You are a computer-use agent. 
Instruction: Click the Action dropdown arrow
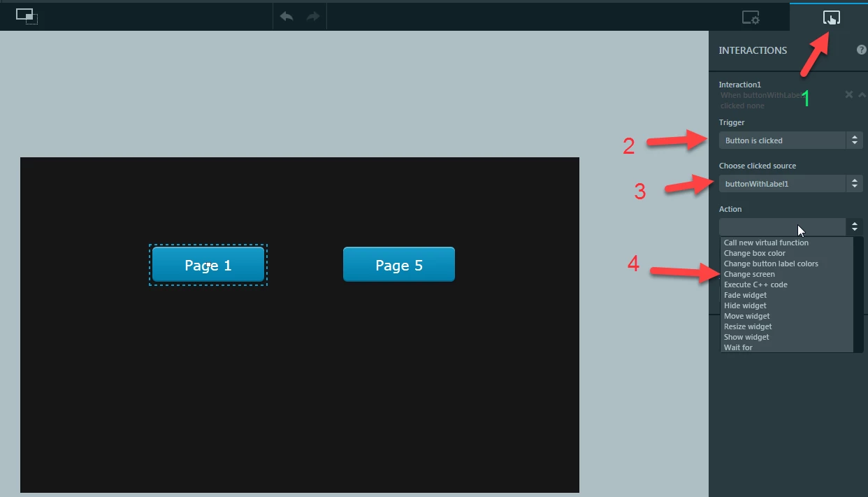(x=854, y=227)
